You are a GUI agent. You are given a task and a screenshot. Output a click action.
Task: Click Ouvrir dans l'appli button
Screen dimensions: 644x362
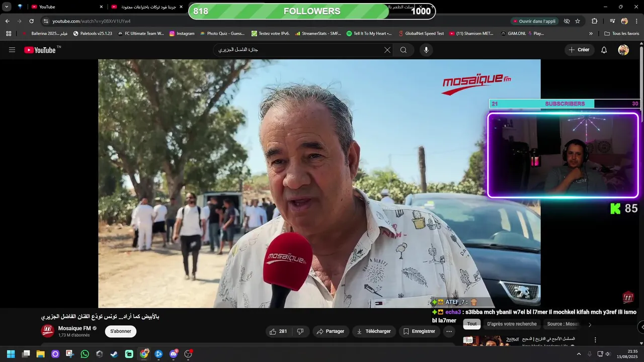[534, 21]
